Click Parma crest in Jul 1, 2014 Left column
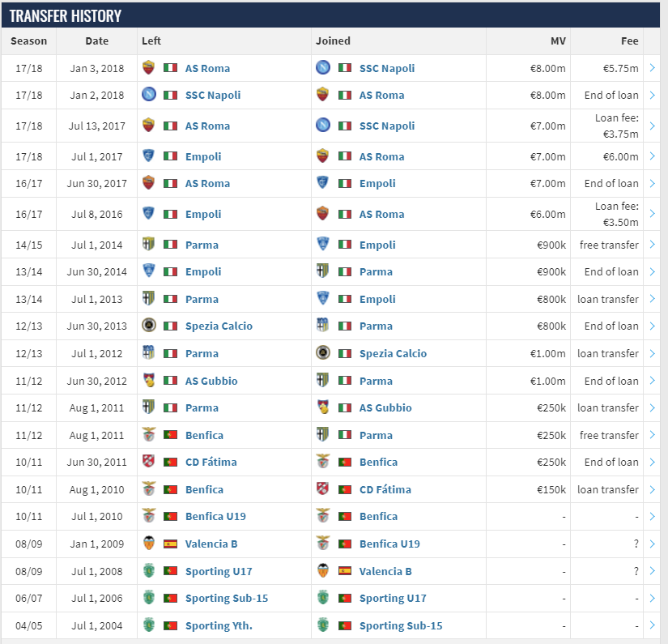The width and height of the screenshot is (668, 644). pos(148,245)
